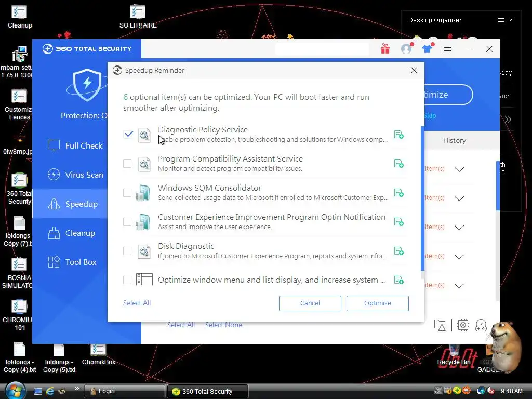The image size is (532, 399).
Task: Close the Speedup Reminder dialog
Action: (x=414, y=70)
